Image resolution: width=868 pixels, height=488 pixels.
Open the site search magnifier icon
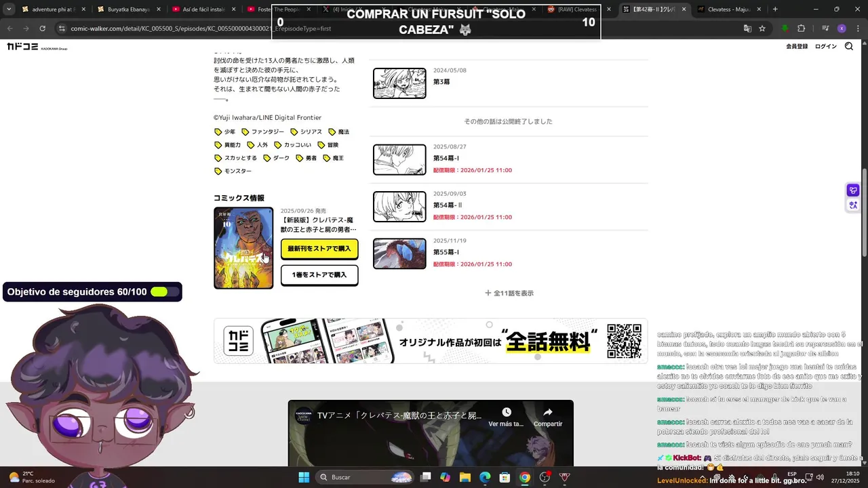tap(849, 47)
